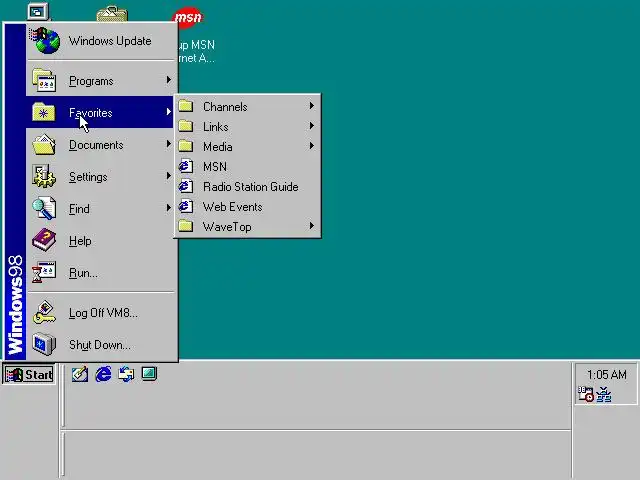
Task: Click the Settings gear icon
Action: point(44,176)
